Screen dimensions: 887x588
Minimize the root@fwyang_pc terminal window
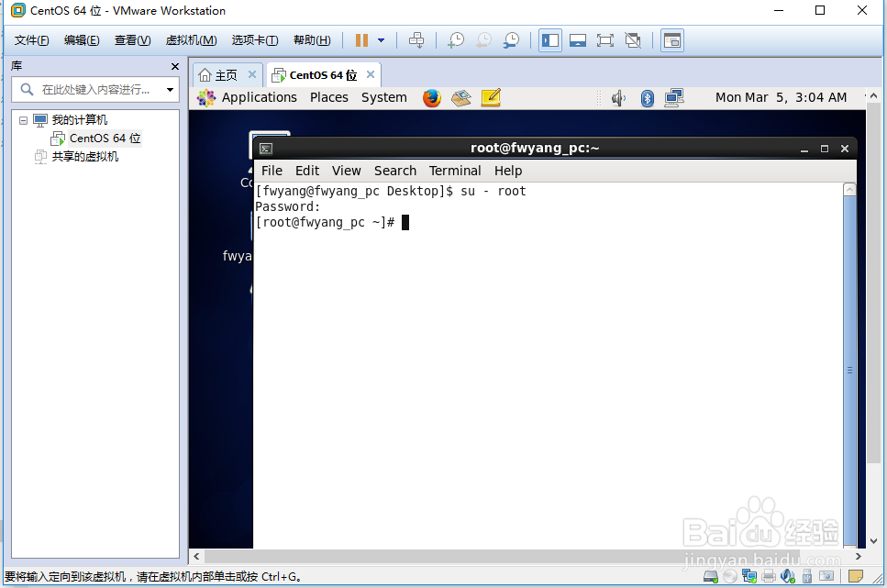(804, 149)
